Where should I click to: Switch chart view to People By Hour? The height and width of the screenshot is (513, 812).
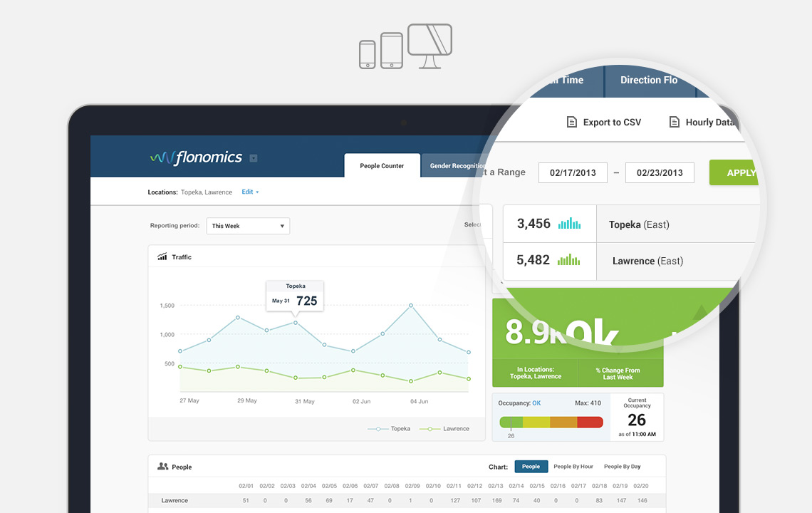pyautogui.click(x=573, y=466)
